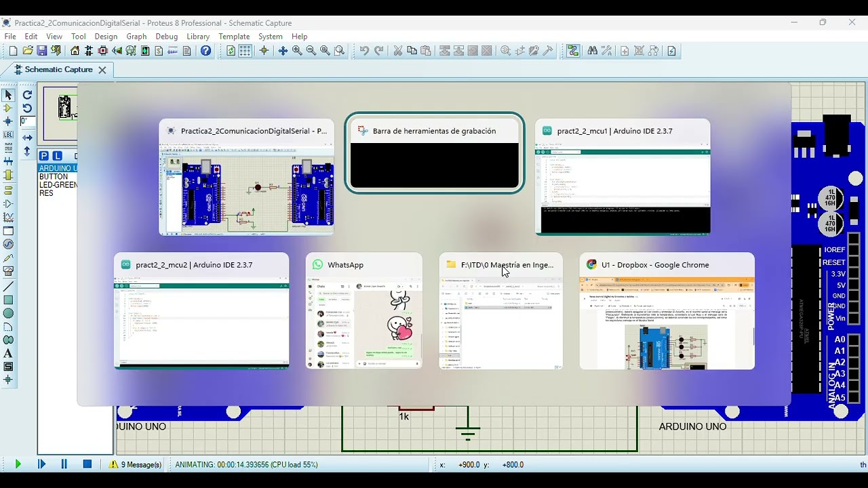
Task: Open the PCB Layout chip icon
Action: [103, 51]
